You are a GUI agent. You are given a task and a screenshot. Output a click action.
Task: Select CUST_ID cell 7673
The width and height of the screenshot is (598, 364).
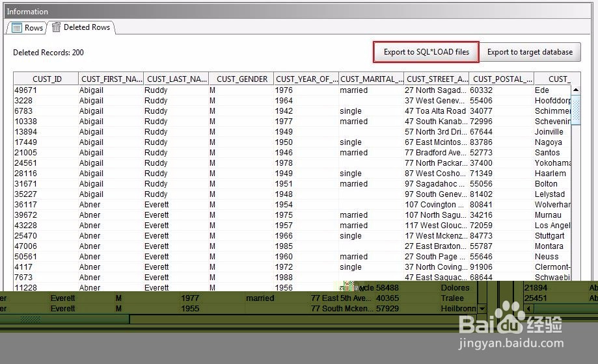[46, 278]
